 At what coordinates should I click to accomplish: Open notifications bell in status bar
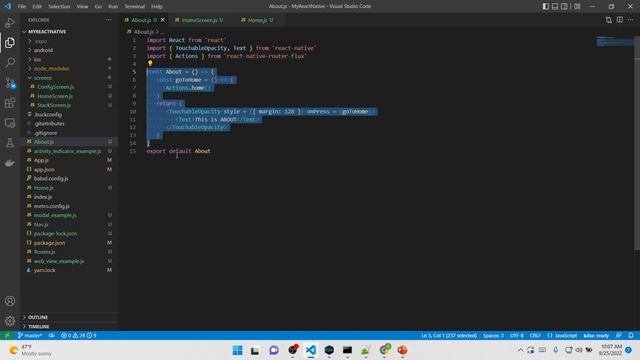(x=631, y=336)
